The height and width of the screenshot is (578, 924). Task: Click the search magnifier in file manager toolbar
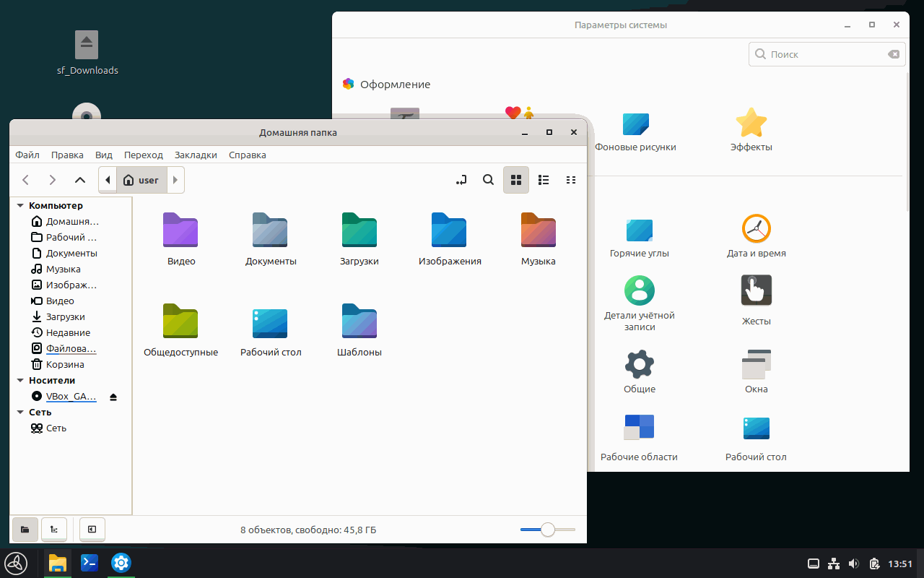pos(489,180)
